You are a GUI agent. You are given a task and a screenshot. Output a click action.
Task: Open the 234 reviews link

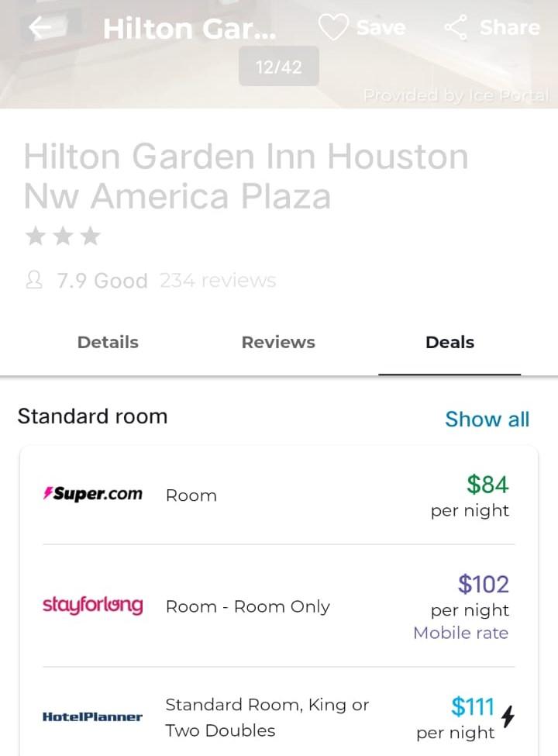(x=218, y=280)
